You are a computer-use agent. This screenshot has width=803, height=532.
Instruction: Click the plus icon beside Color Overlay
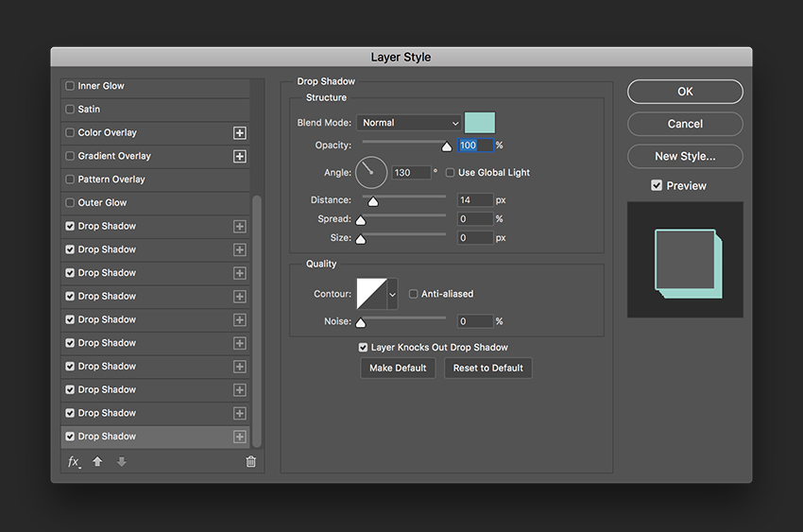tap(240, 133)
